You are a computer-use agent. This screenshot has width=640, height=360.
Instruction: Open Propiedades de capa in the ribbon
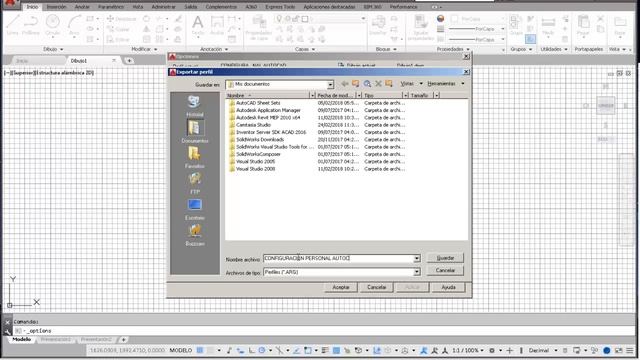point(258,27)
